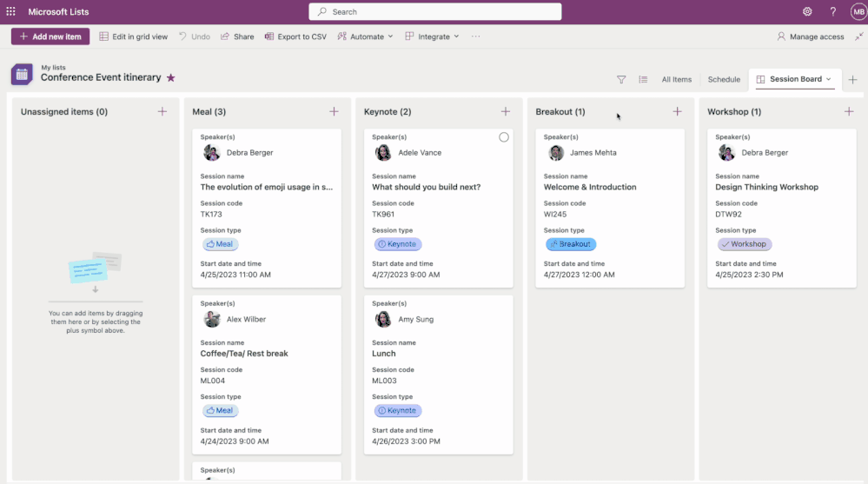This screenshot has width=868, height=484.
Task: Click the help question mark icon
Action: (x=832, y=11)
